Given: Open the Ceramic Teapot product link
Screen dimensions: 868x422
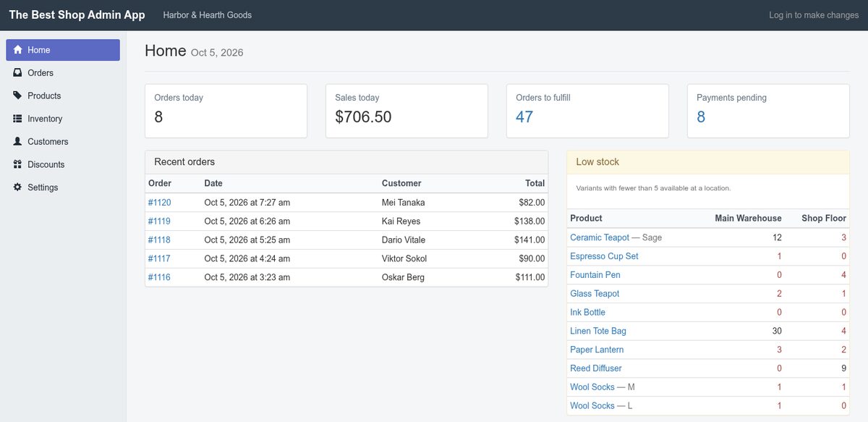Looking at the screenshot, I should (600, 237).
